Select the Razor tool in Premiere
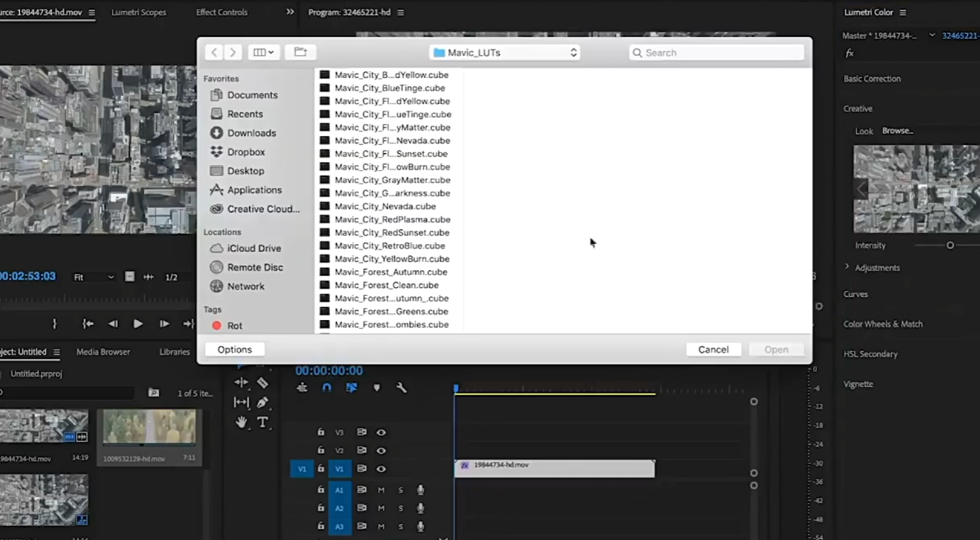This screenshot has height=540, width=980. pyautogui.click(x=263, y=382)
